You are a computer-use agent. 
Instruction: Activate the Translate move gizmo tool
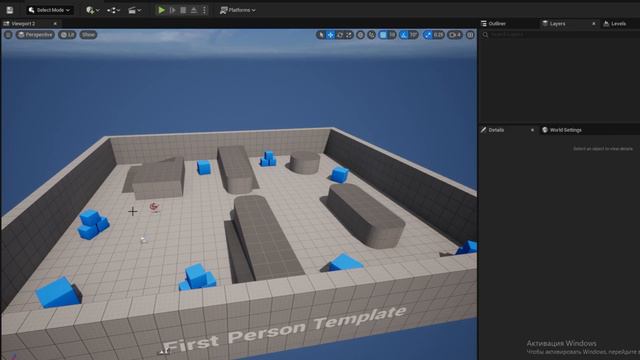coord(330,35)
